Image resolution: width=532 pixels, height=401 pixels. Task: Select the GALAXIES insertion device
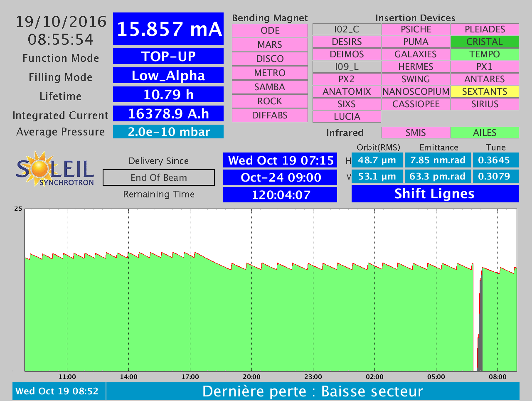[416, 54]
